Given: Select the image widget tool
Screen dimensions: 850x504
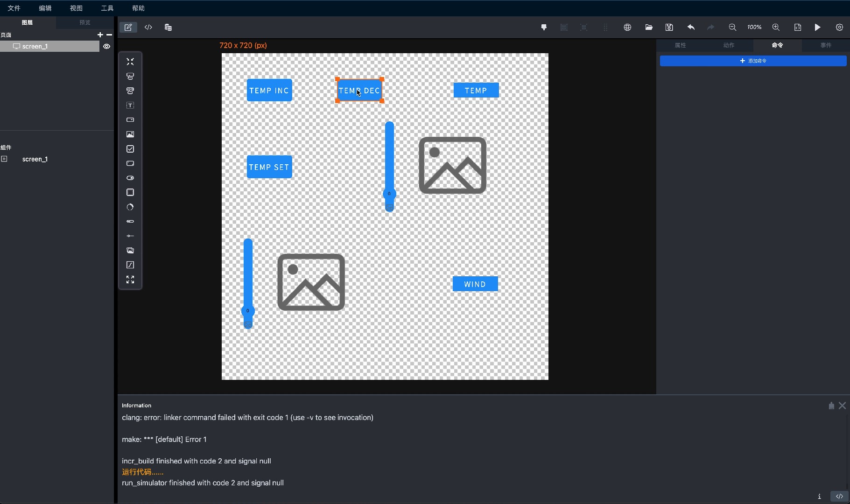Looking at the screenshot, I should click(x=130, y=134).
